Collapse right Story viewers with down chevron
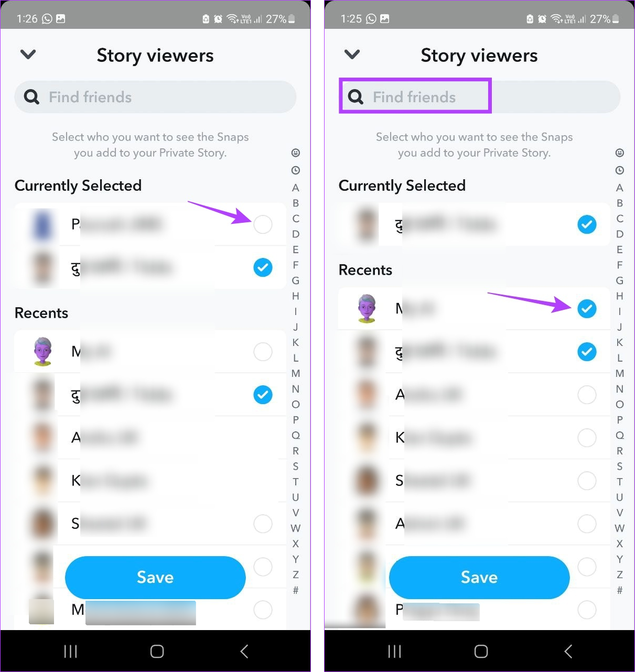The image size is (635, 672). pos(352,54)
